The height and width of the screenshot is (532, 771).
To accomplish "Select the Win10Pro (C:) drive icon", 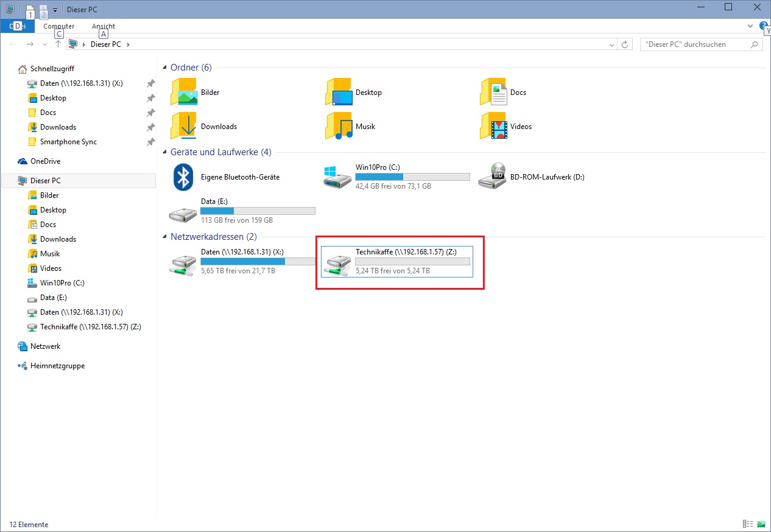I will click(338, 177).
